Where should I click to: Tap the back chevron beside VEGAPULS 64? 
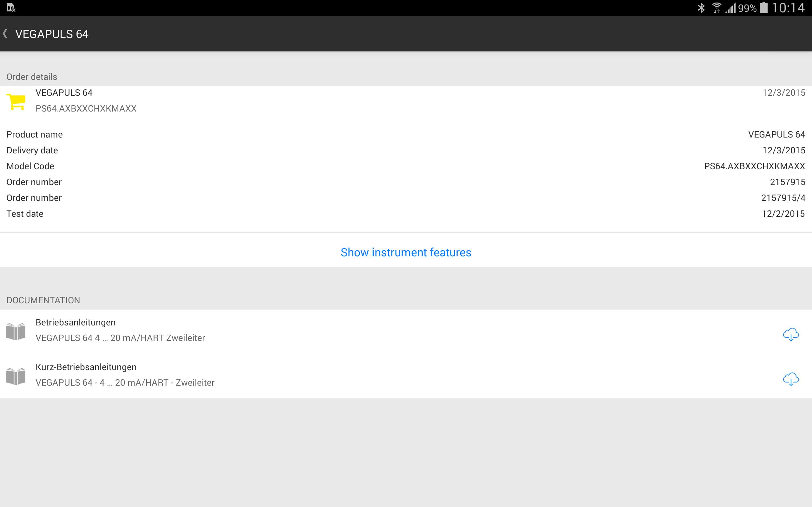(x=5, y=34)
